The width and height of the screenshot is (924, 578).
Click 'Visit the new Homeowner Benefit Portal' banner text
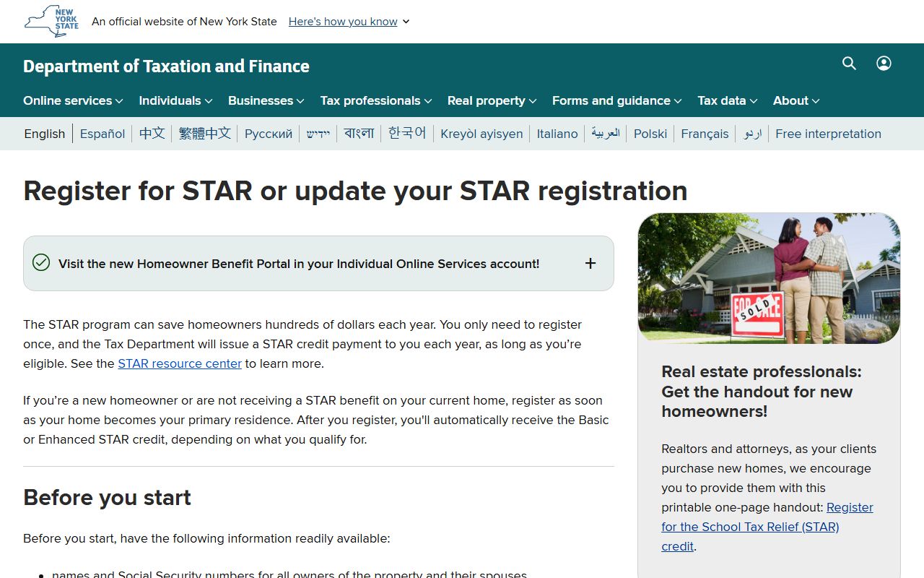(299, 264)
